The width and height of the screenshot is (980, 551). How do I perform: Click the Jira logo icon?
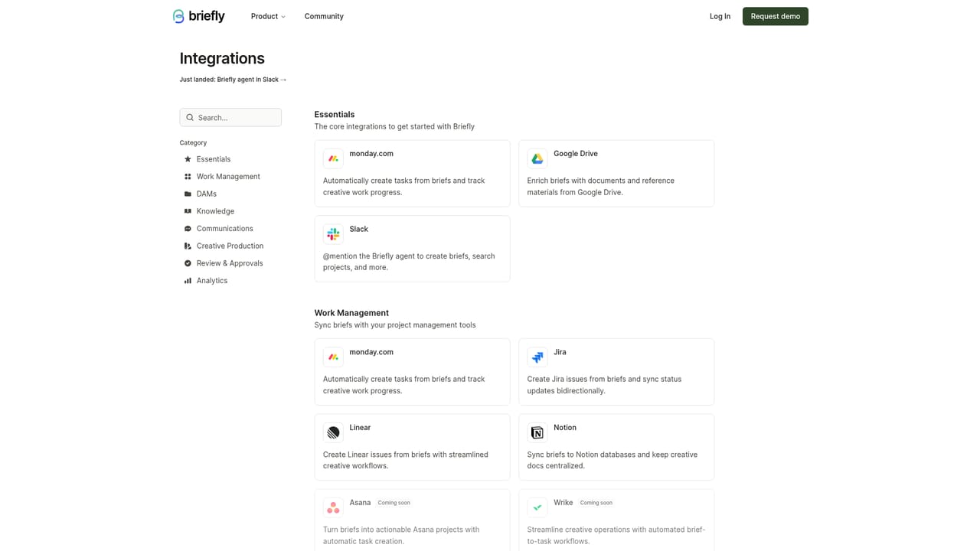[537, 357]
